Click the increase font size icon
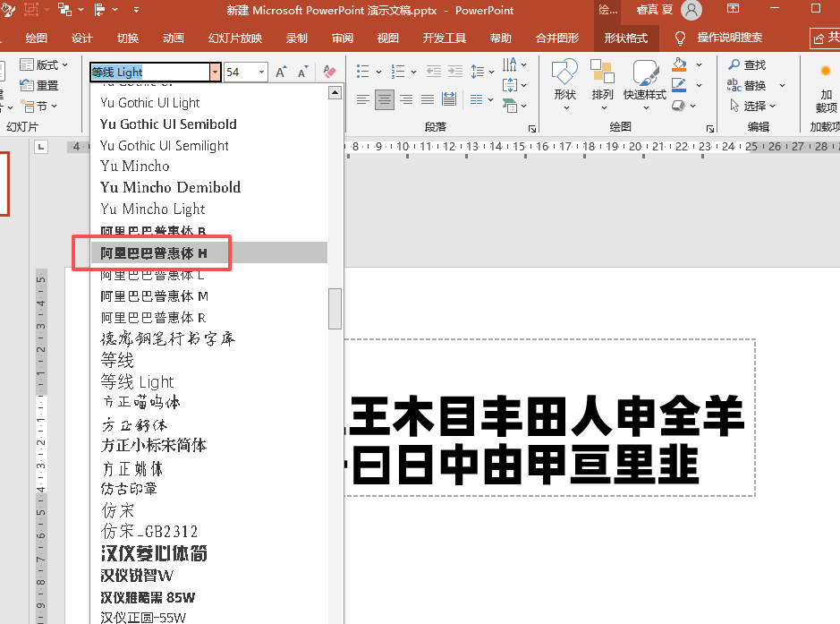This screenshot has height=624, width=840. (281, 72)
